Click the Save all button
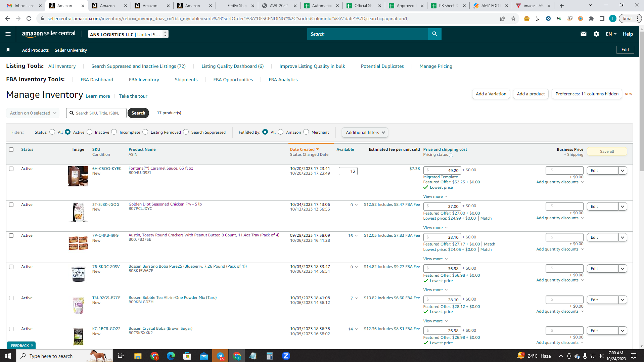This screenshot has height=362, width=644. coord(607,151)
